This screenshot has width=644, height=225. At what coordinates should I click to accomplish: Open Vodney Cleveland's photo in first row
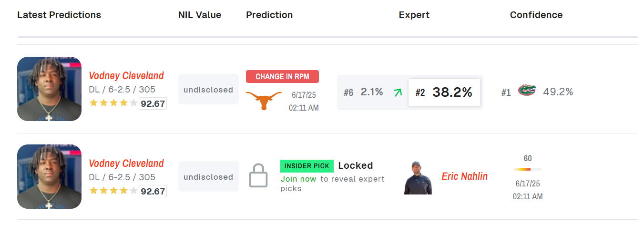coord(50,89)
